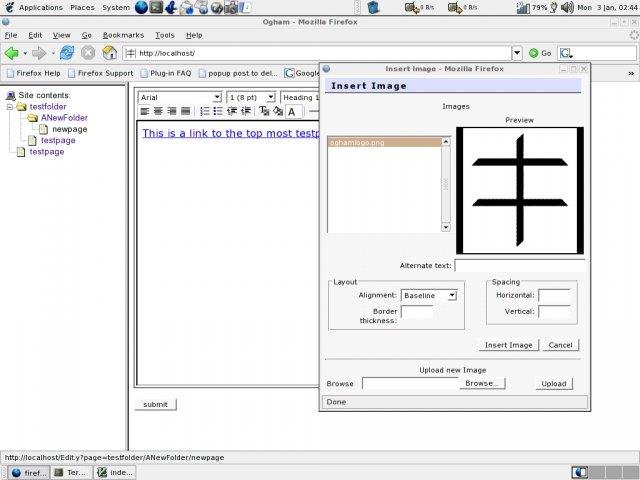Select oghamlogo.png in the images list
Image resolution: width=640 pixels, height=480 pixels.
(357, 143)
